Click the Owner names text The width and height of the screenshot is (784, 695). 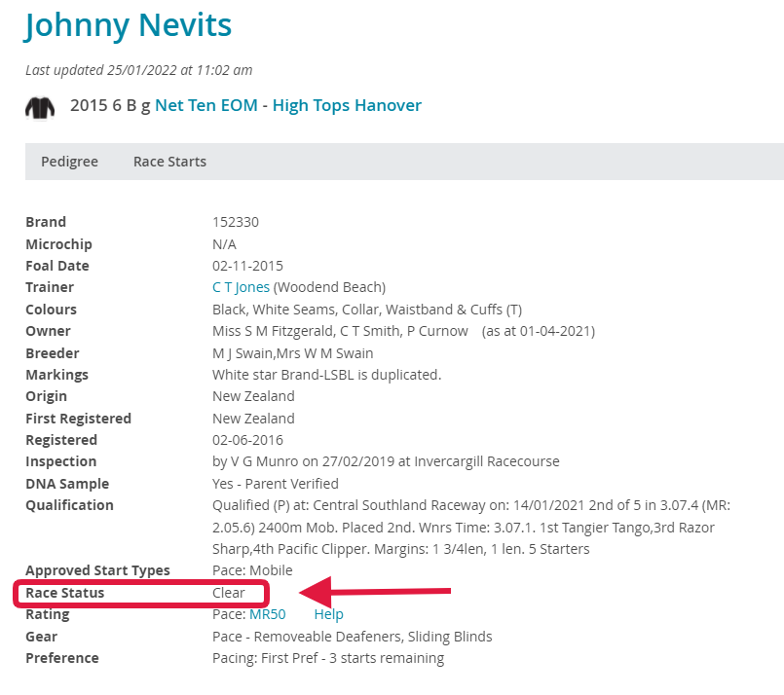click(x=340, y=331)
